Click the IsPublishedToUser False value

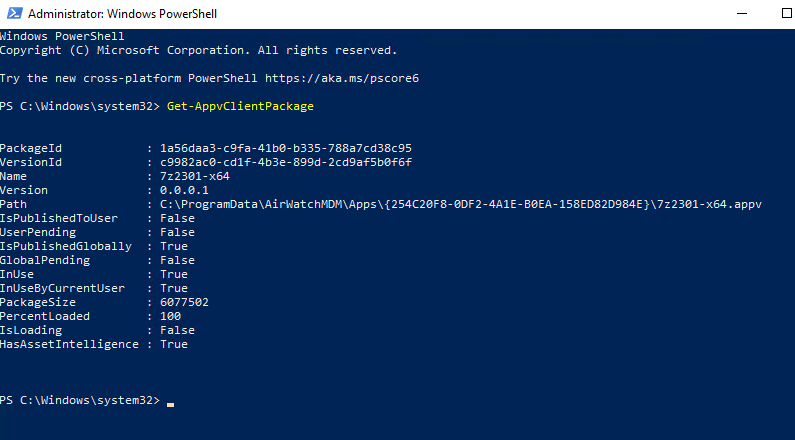177,218
